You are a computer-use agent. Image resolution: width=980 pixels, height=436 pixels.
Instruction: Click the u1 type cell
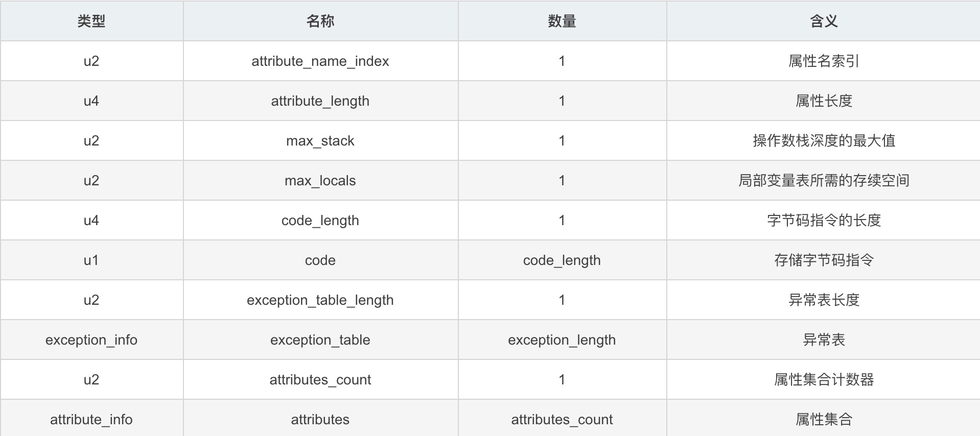tap(91, 260)
